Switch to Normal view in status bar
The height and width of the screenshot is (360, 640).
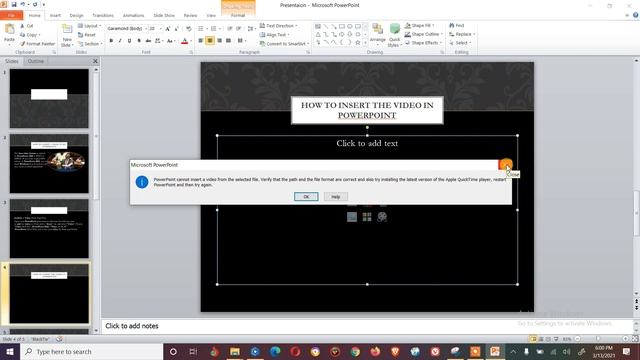pos(533,339)
